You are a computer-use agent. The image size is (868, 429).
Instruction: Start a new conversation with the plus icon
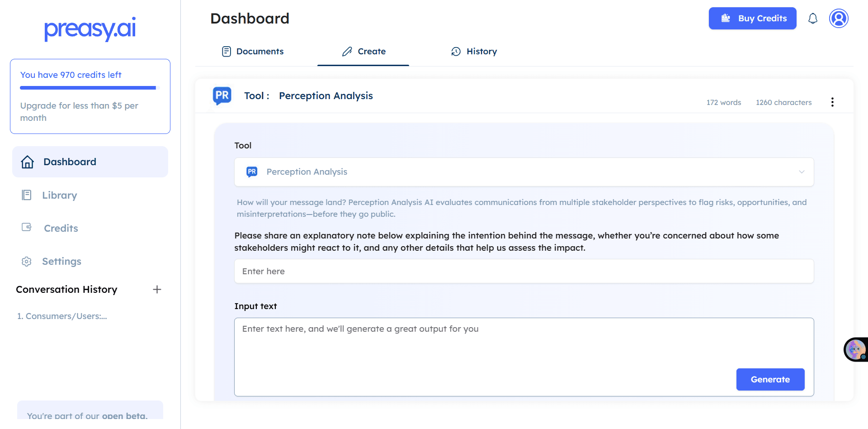point(156,289)
